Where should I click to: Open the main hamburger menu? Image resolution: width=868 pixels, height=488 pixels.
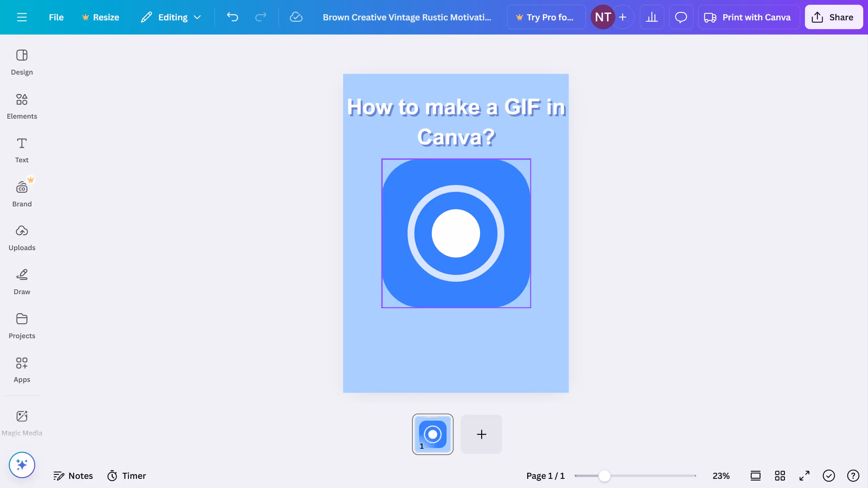(x=22, y=17)
